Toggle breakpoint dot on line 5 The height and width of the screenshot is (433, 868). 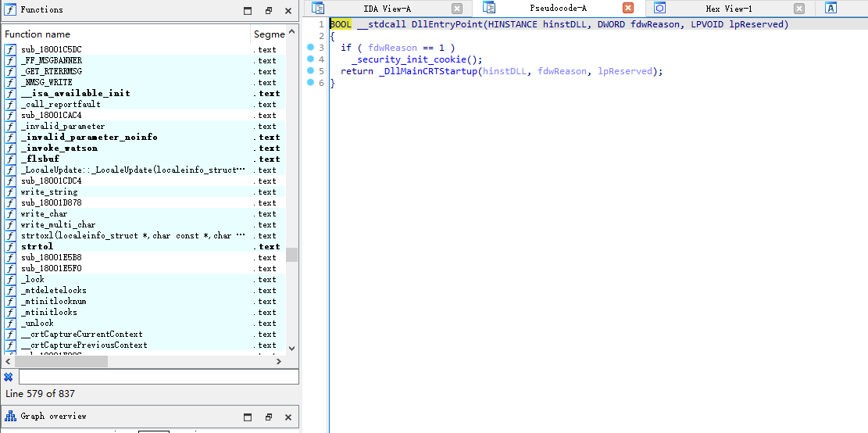[x=310, y=71]
